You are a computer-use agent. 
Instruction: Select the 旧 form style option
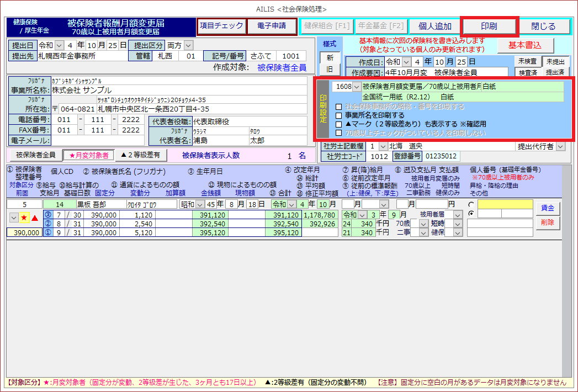tap(330, 70)
